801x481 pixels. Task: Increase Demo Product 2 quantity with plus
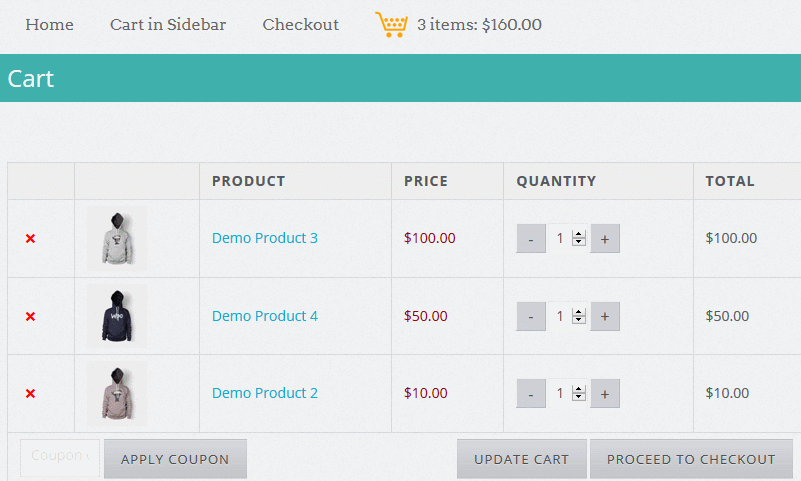[x=605, y=394]
